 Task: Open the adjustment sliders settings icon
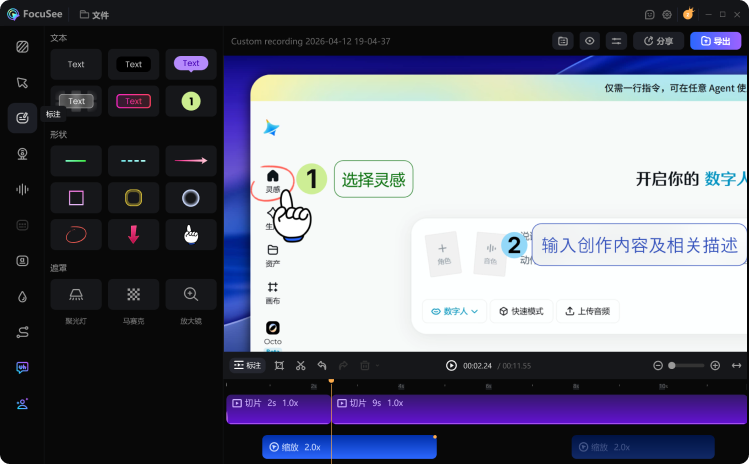tap(616, 41)
